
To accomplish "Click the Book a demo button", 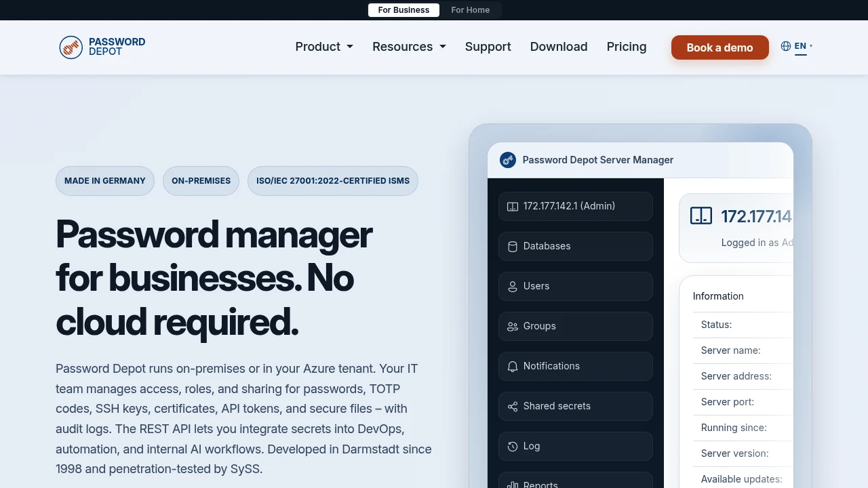I will point(720,47).
